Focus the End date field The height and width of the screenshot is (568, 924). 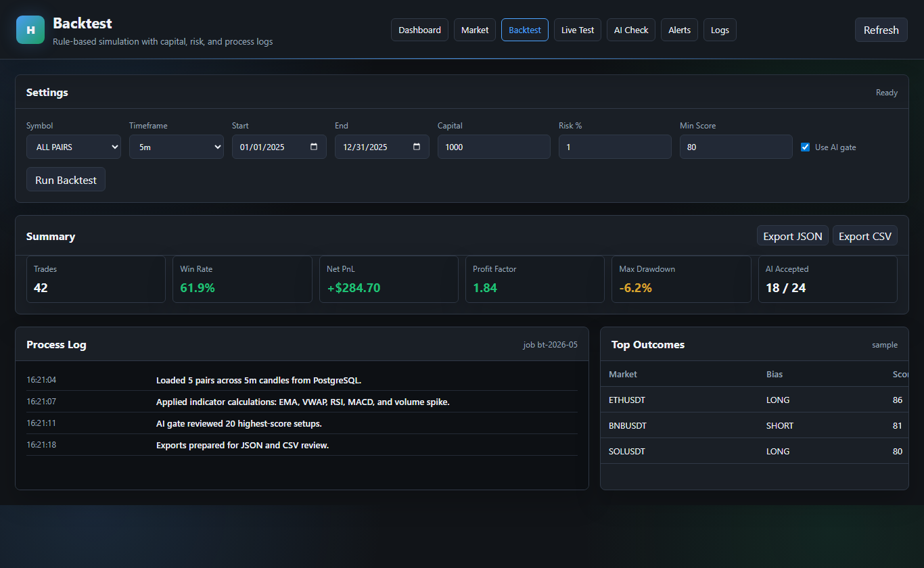pyautogui.click(x=382, y=147)
